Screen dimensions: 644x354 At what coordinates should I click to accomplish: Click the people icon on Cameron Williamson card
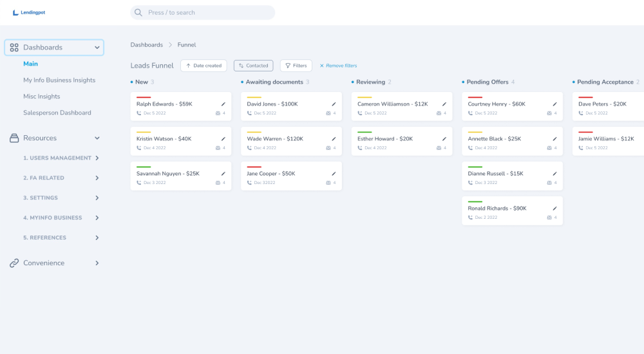pyautogui.click(x=439, y=113)
